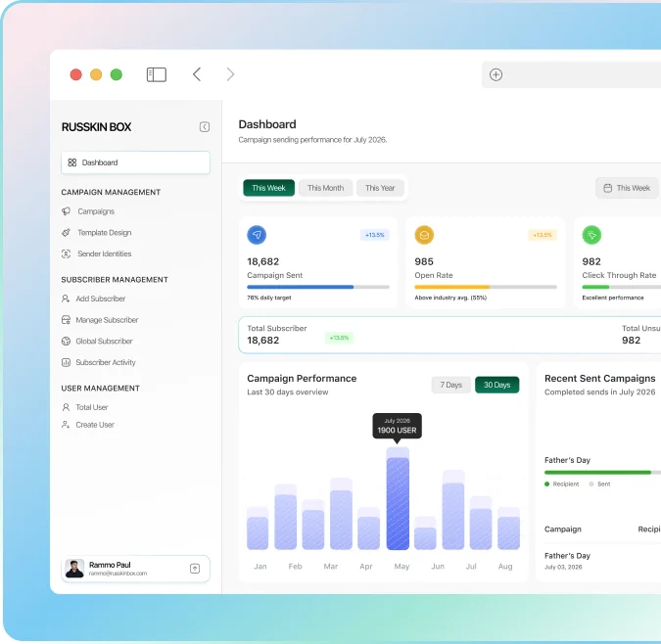Click the plus icon in address bar
Viewport: 661px width, 644px height.
(x=496, y=74)
